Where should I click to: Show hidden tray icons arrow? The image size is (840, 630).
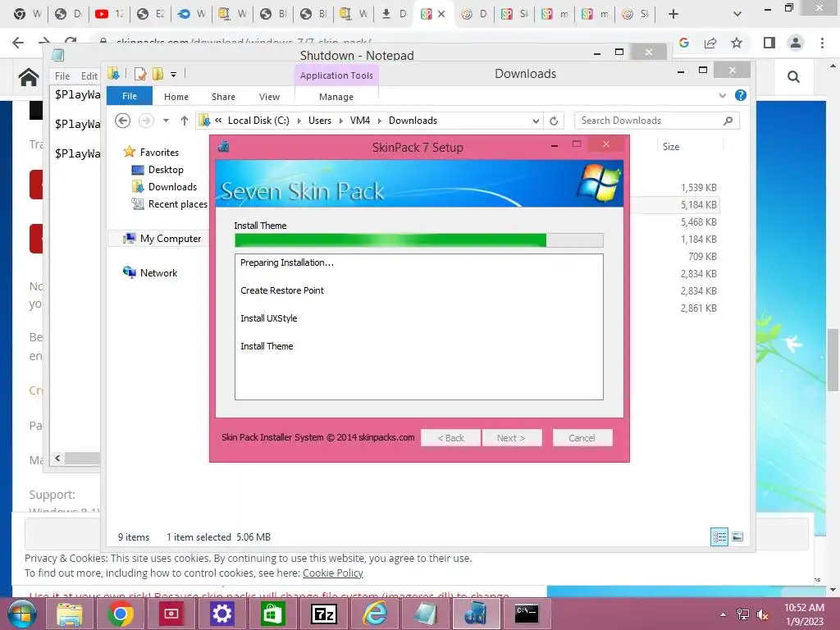click(724, 614)
